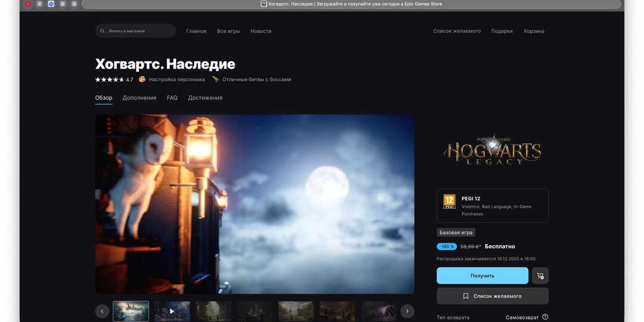The width and height of the screenshot is (644, 322).
Task: Click the struck-through 59,99 € price
Action: 470,246
